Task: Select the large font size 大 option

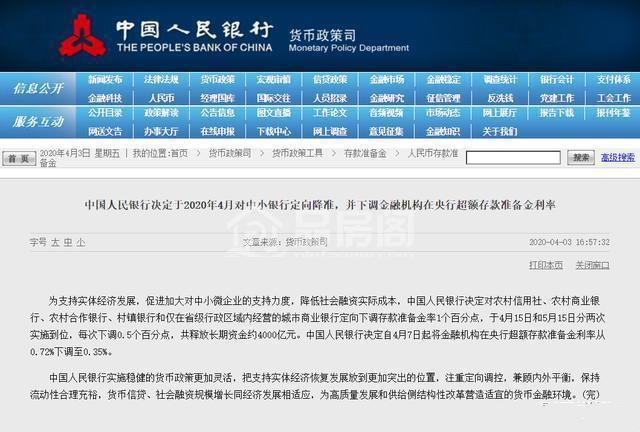Action: point(56,242)
